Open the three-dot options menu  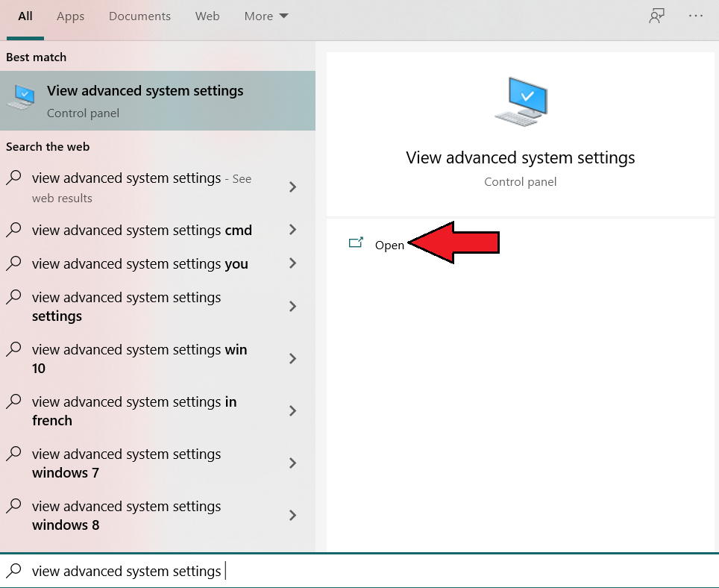point(696,16)
